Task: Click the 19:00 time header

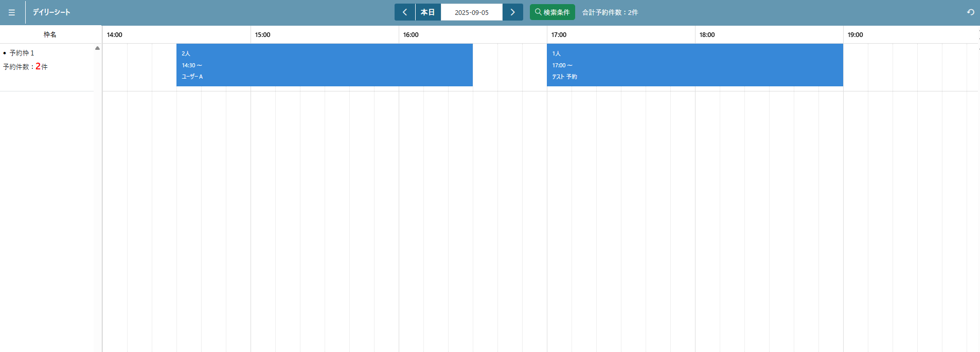Action: point(856,35)
